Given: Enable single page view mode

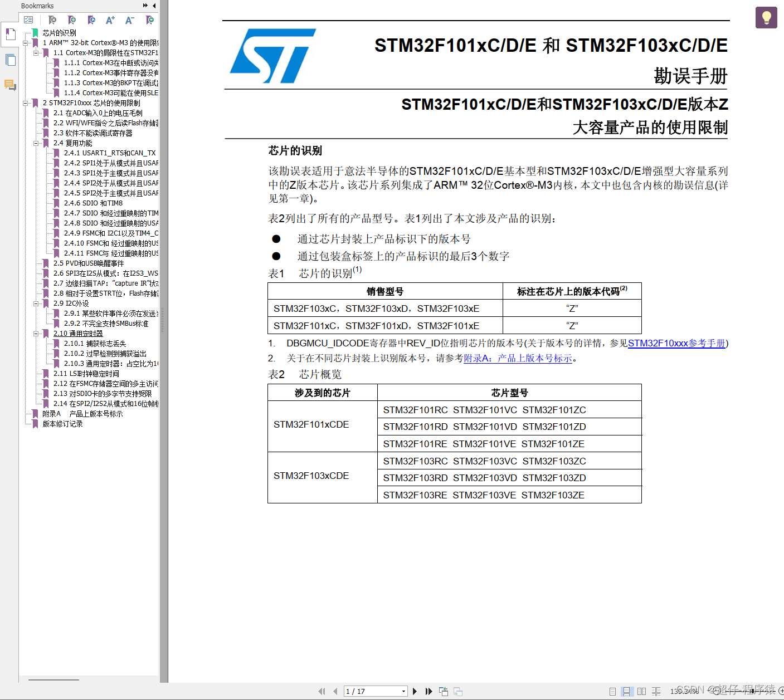Looking at the screenshot, I should 613,691.
